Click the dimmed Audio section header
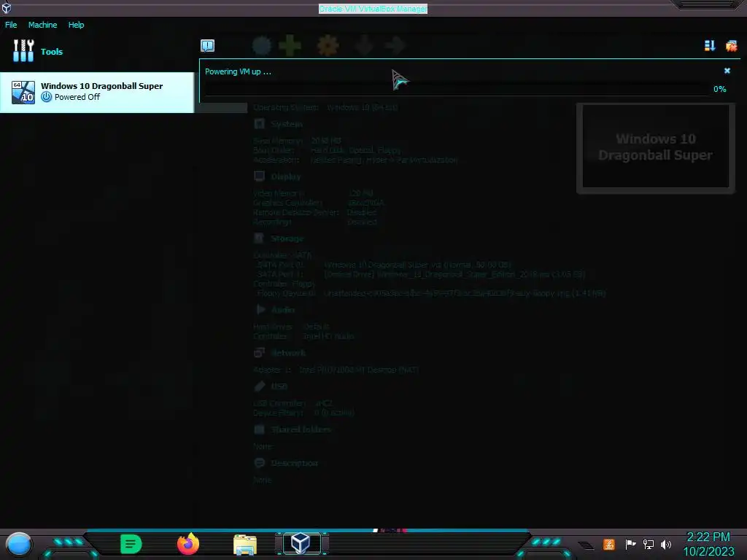 (282, 309)
